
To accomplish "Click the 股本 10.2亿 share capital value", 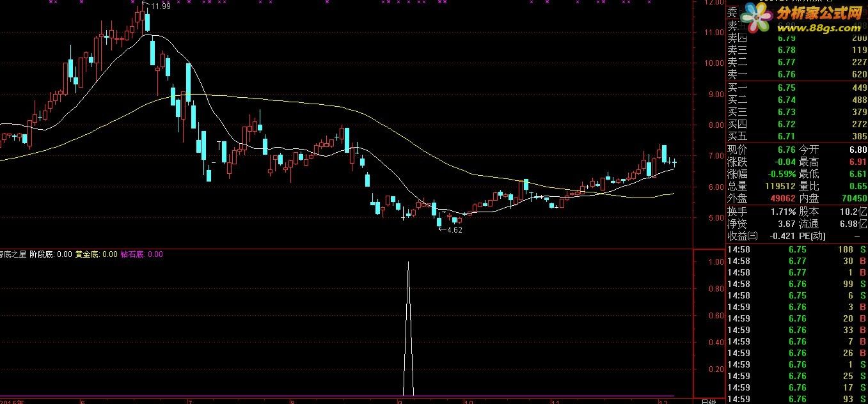I will click(855, 211).
